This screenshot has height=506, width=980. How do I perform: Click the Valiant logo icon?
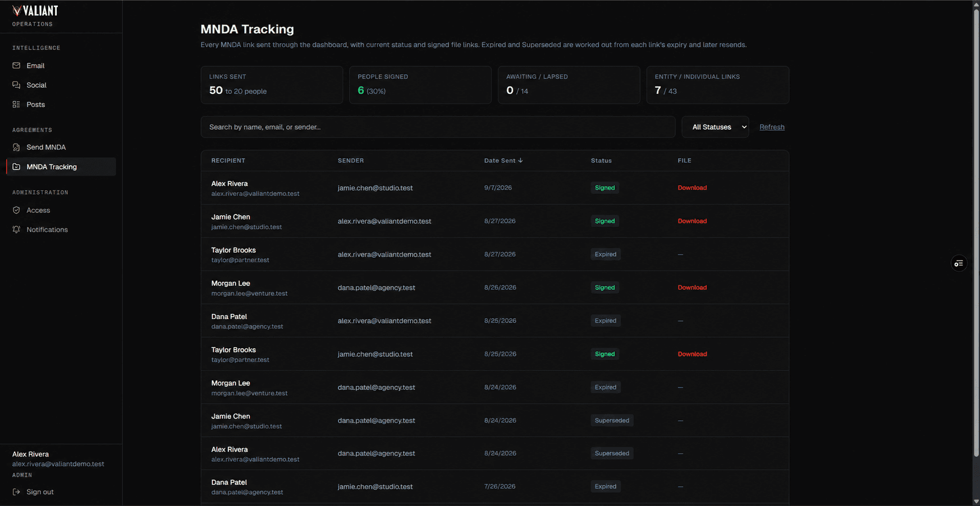click(x=17, y=11)
